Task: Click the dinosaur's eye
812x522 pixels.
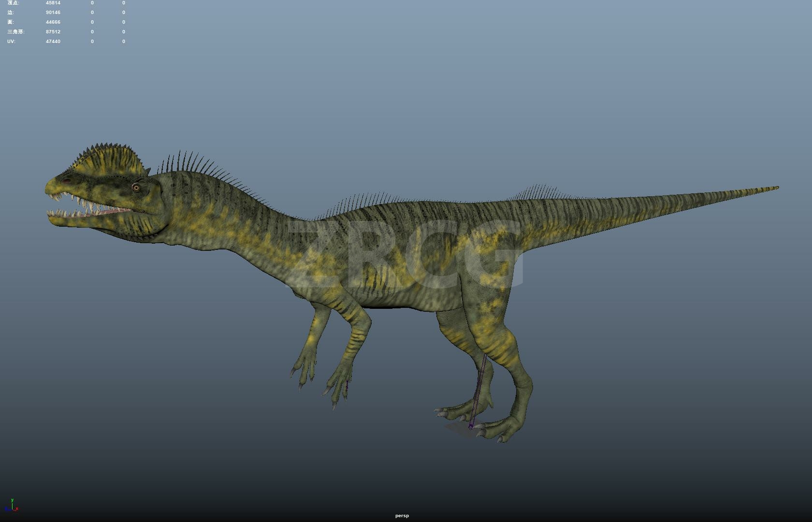Action: pyautogui.click(x=136, y=188)
